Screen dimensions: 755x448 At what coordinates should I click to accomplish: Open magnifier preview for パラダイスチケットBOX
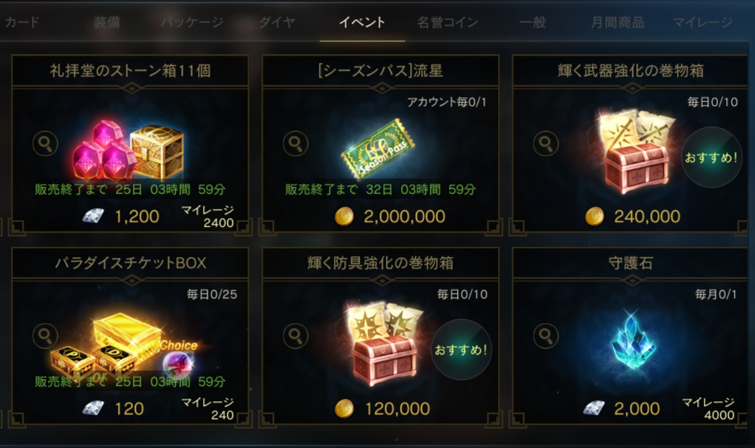(x=45, y=336)
